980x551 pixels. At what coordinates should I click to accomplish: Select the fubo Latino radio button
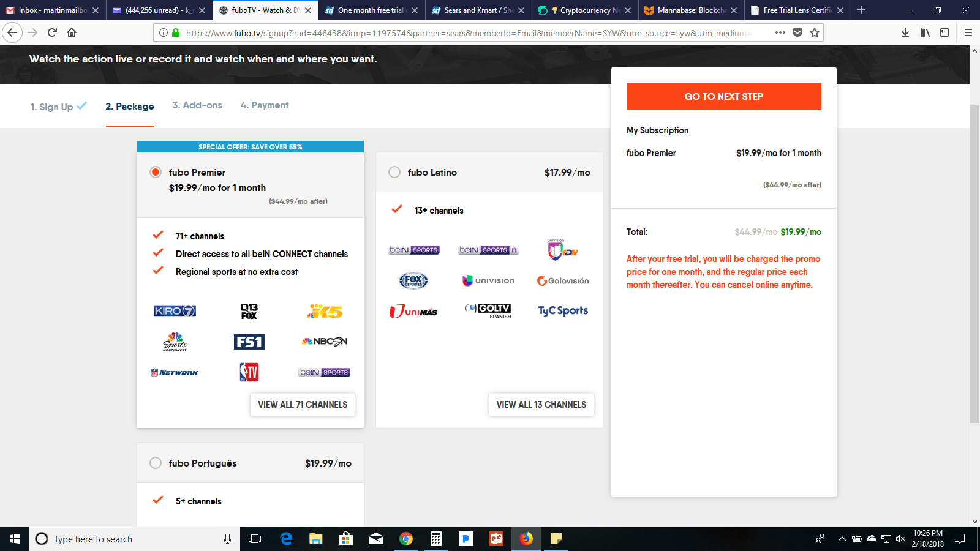coord(394,172)
